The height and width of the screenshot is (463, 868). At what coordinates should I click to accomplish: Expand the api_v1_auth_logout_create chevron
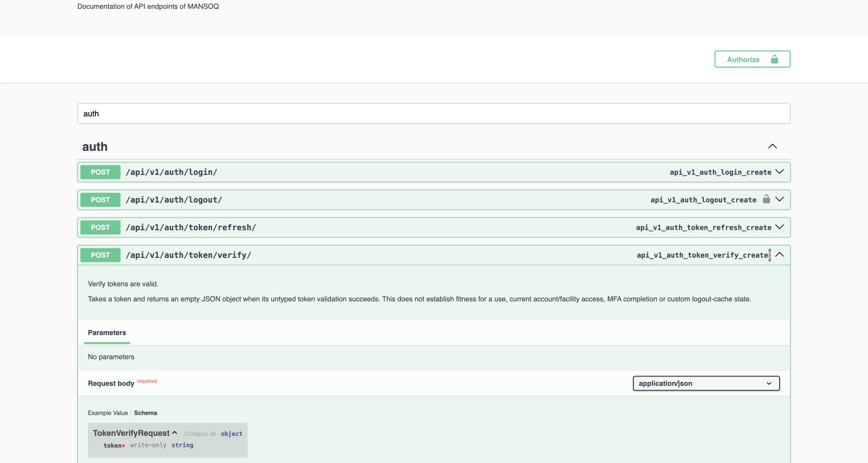pyautogui.click(x=780, y=200)
